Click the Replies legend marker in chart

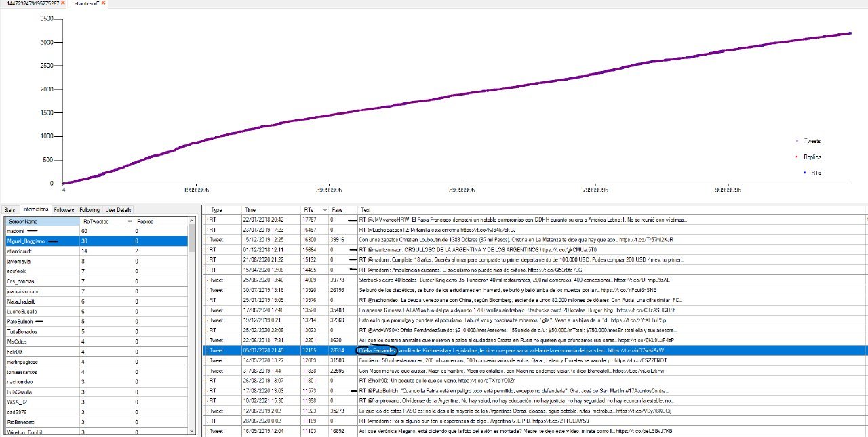[796, 157]
